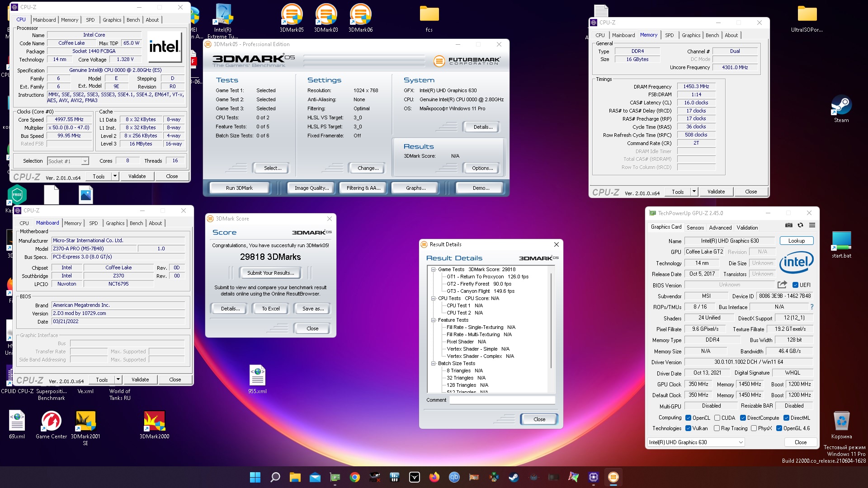Open the Graphics tab in the CPU-Z Mainboard window

pyautogui.click(x=115, y=223)
